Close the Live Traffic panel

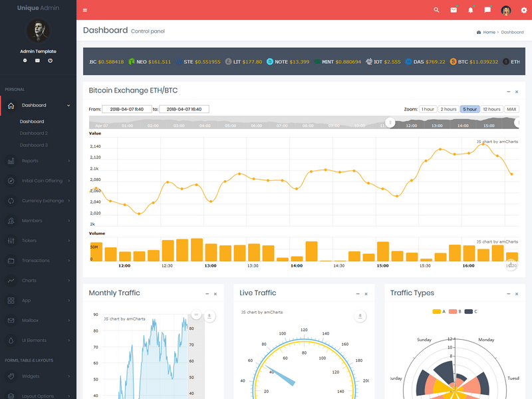point(366,294)
